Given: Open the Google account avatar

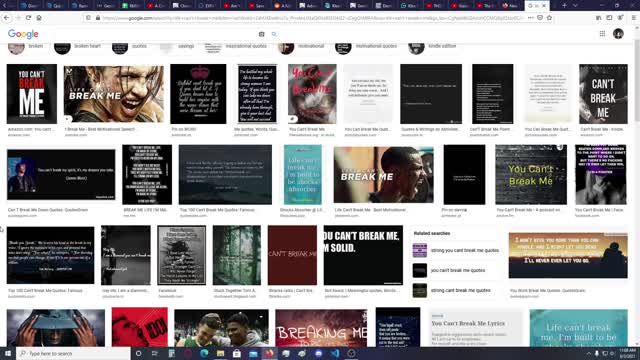Looking at the screenshot, I should pos(618,34).
